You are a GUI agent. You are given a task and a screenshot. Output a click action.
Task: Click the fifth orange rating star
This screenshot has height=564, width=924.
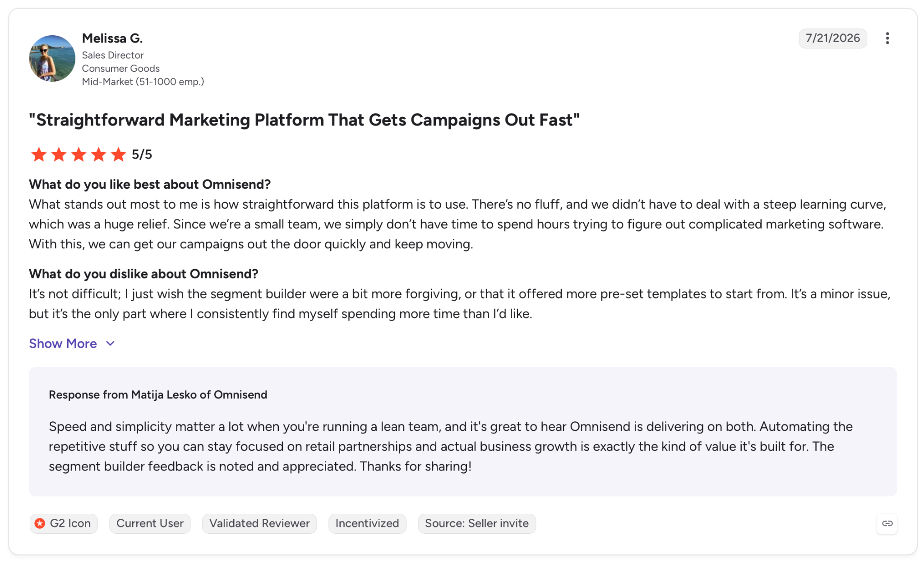[118, 154]
